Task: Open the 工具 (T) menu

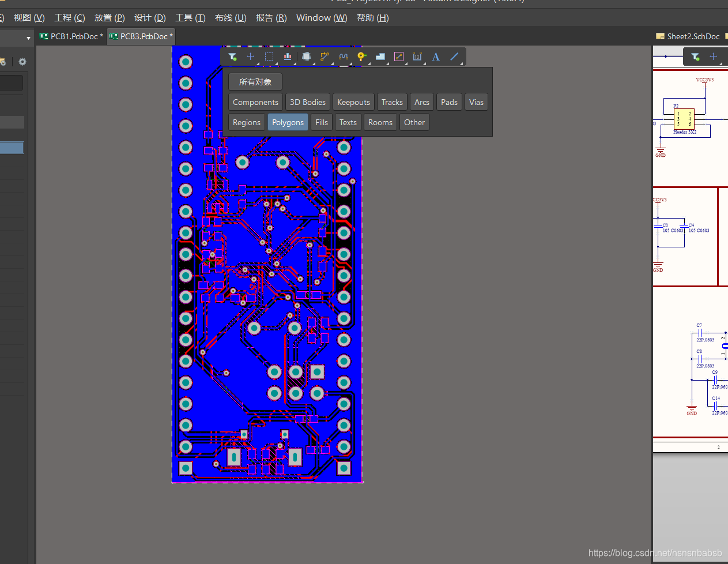Action: [x=190, y=18]
